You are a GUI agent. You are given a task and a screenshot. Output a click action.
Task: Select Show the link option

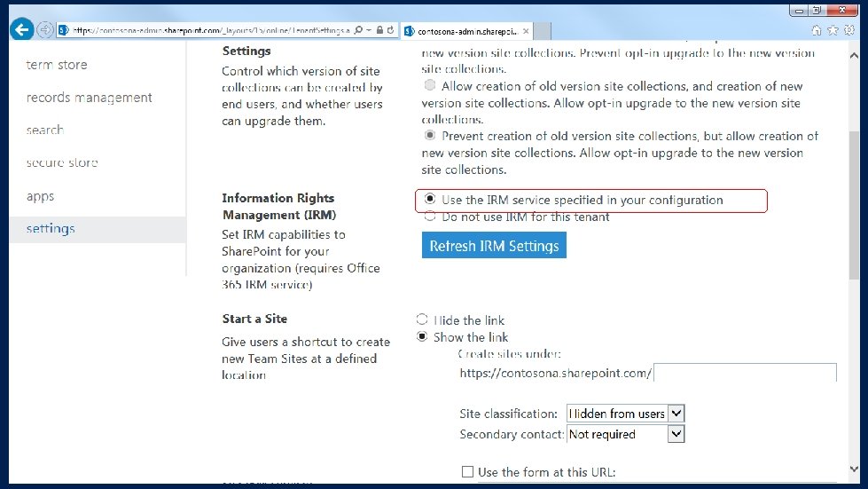point(422,336)
